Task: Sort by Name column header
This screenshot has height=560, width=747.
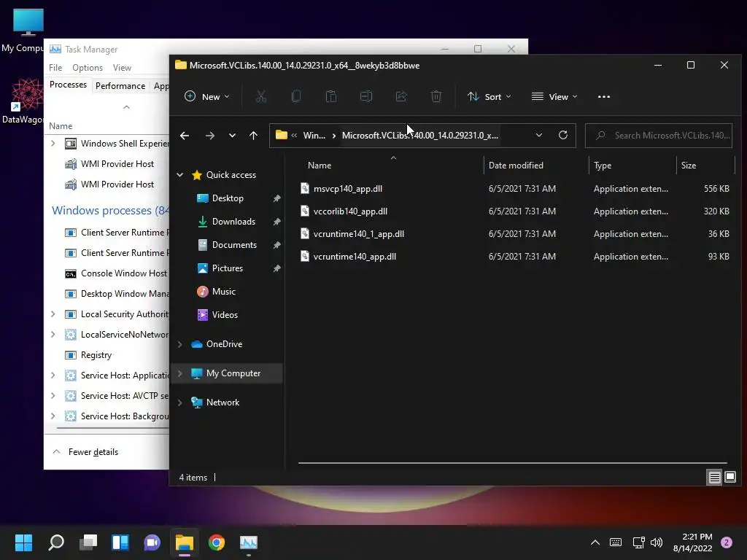Action: 320,166
